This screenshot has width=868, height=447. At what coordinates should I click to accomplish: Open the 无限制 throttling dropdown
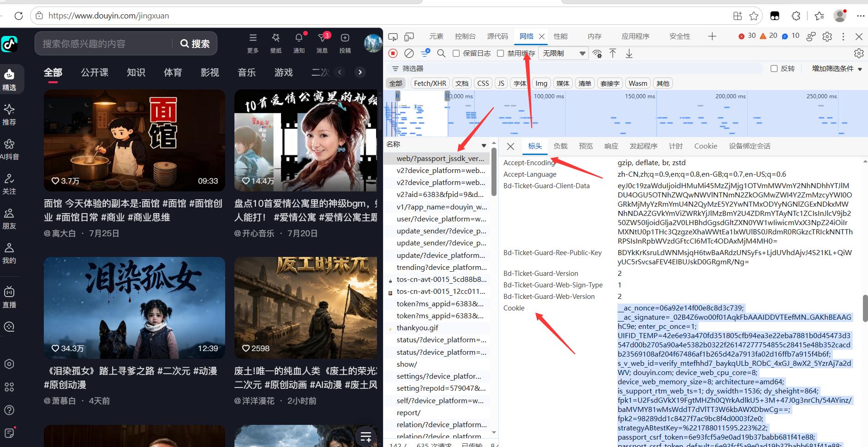pyautogui.click(x=564, y=54)
